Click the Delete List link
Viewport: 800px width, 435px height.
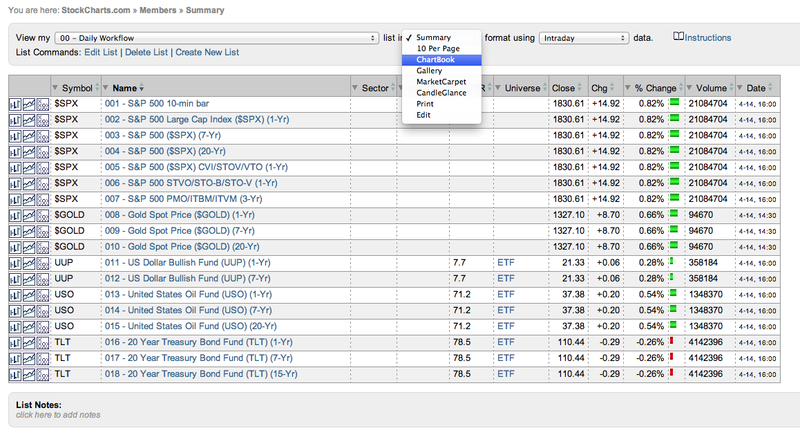146,52
